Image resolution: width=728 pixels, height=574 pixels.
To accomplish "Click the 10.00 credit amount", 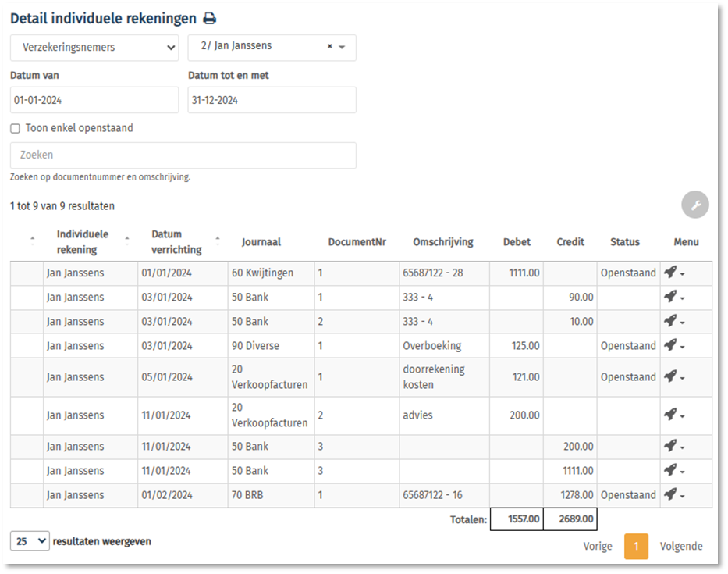I will [581, 321].
